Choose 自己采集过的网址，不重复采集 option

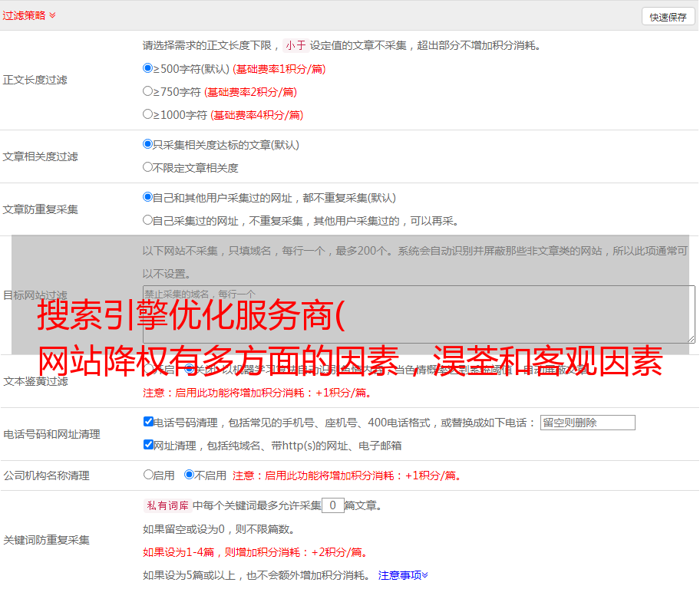148,220
